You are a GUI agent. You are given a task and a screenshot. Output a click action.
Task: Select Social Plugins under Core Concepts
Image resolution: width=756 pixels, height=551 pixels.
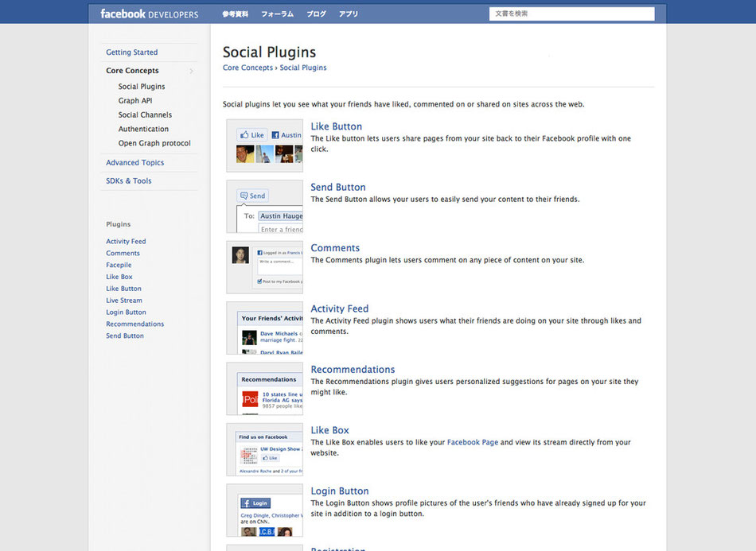click(142, 86)
